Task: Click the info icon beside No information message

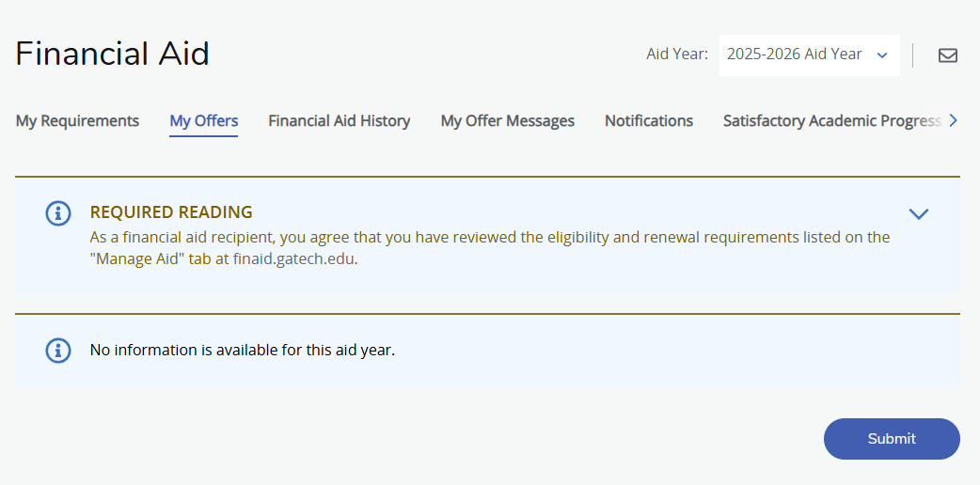Action: click(58, 350)
